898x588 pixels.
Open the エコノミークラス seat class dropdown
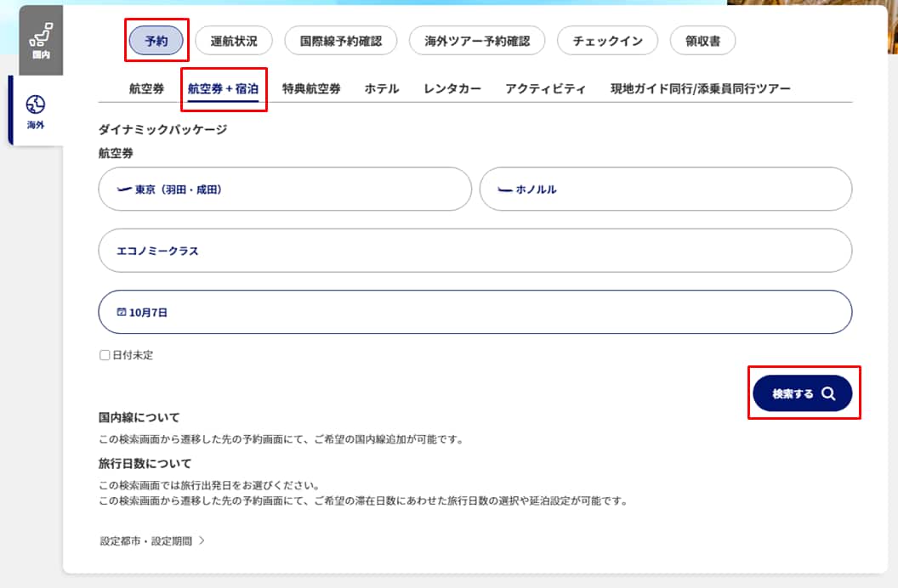475,251
